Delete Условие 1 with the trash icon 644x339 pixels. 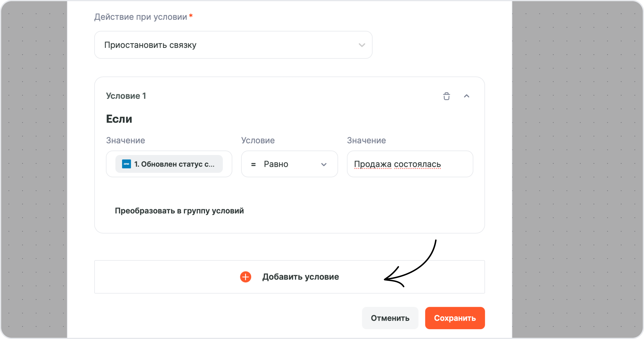(446, 96)
